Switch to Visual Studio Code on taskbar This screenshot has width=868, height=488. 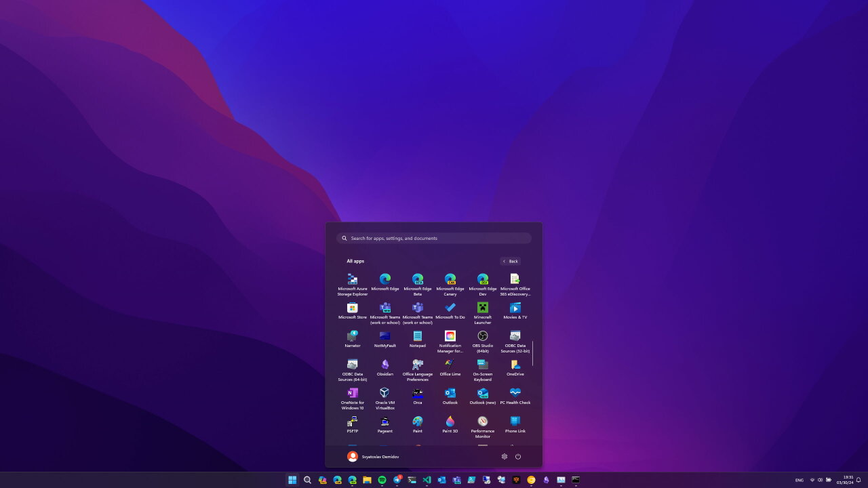(427, 480)
